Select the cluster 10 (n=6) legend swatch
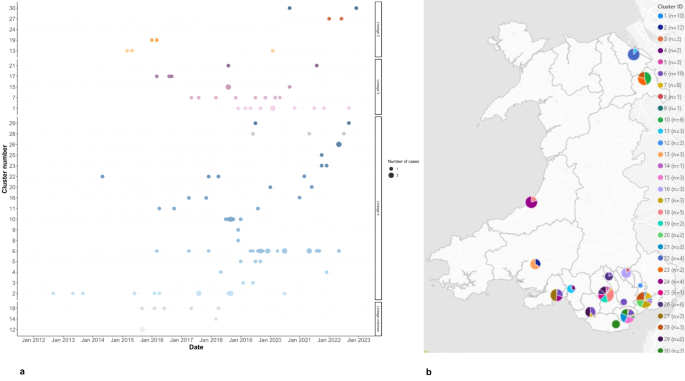 click(661, 120)
